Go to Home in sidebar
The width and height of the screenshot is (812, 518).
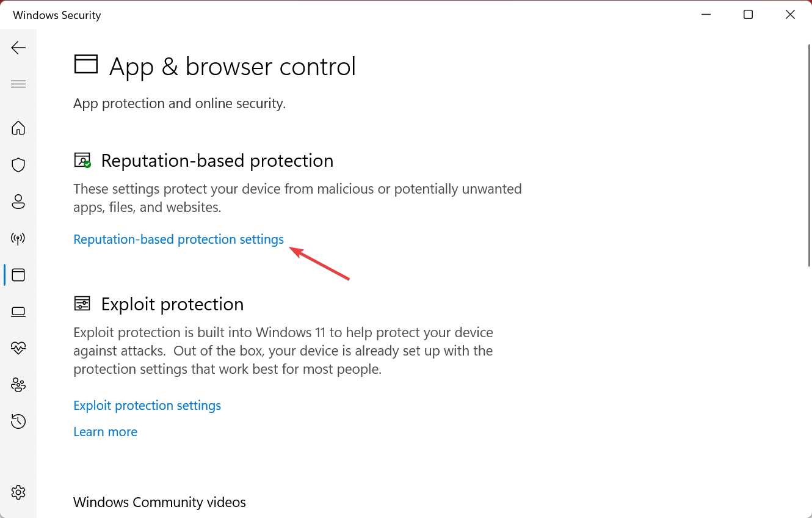(x=18, y=128)
